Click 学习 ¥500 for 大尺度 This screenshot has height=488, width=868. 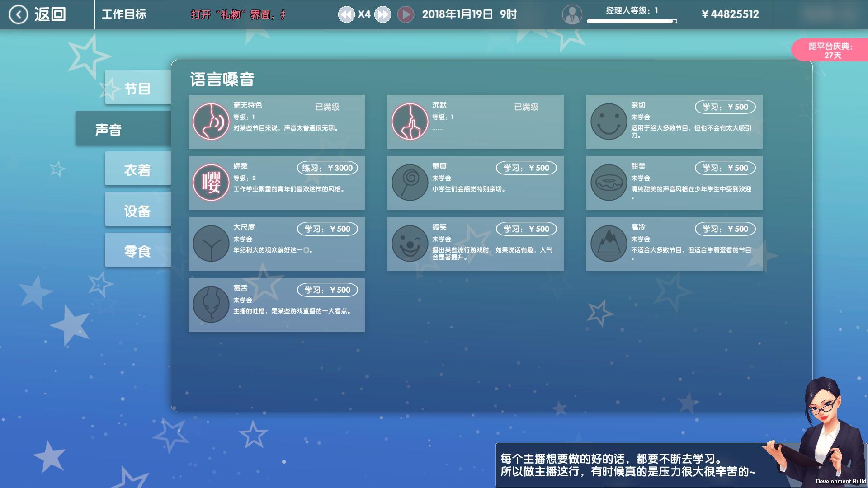click(x=327, y=229)
